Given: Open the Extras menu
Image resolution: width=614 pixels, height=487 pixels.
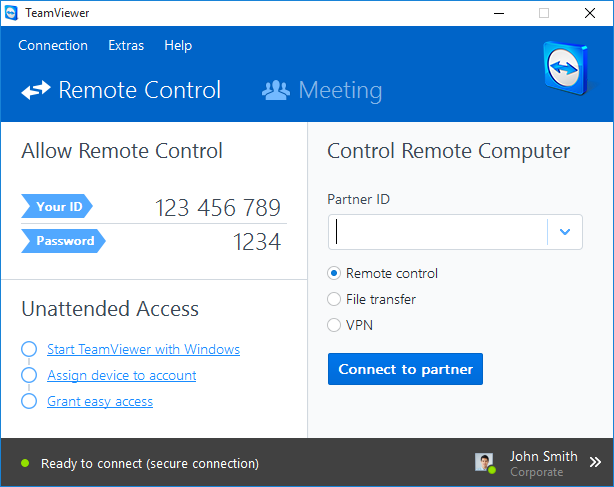Looking at the screenshot, I should point(126,45).
